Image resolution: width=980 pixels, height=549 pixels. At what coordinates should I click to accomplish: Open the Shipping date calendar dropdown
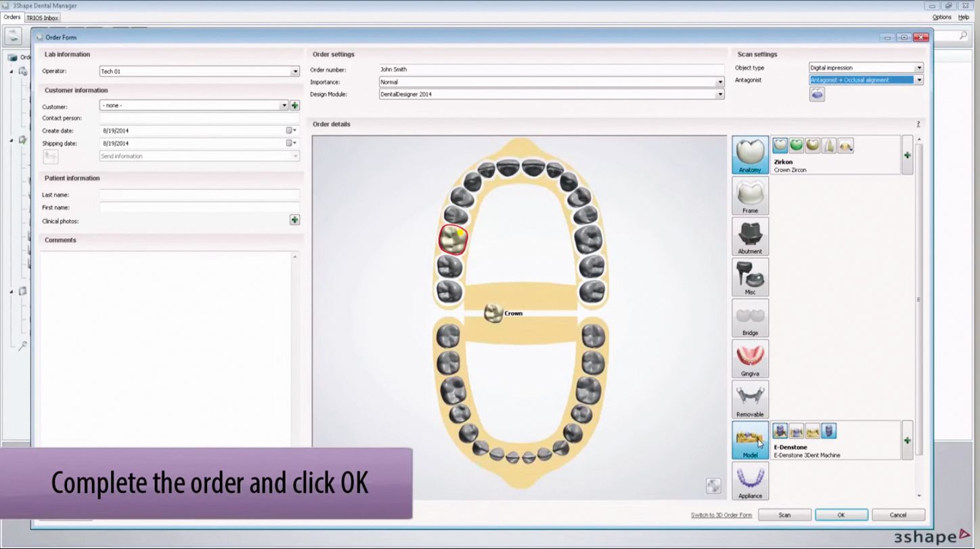291,144
